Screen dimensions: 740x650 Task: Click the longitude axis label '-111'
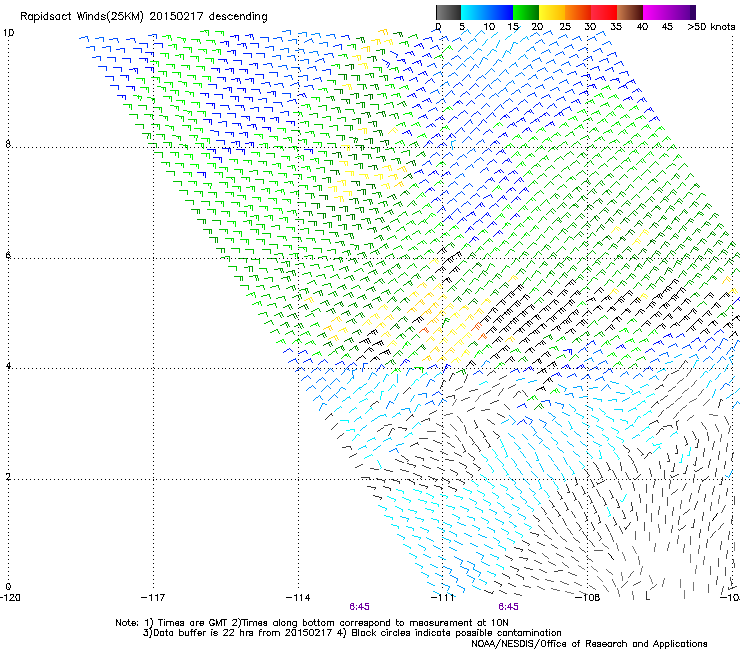pos(443,598)
